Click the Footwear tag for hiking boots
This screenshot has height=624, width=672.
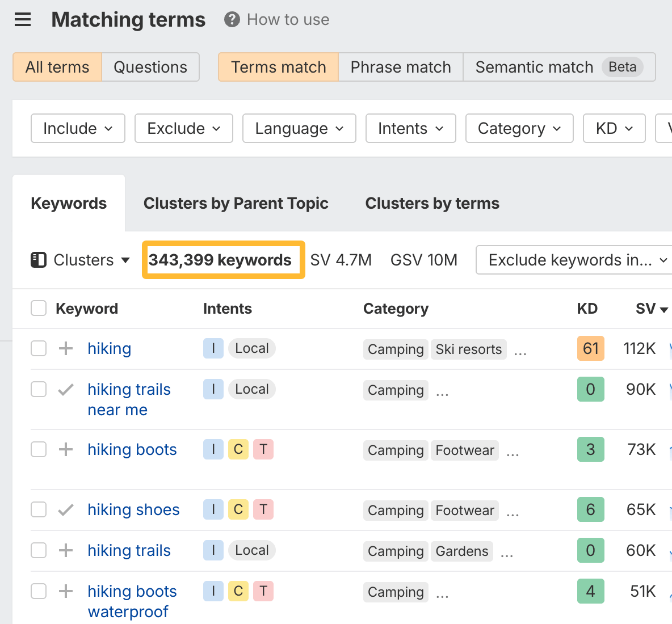pyautogui.click(x=465, y=450)
